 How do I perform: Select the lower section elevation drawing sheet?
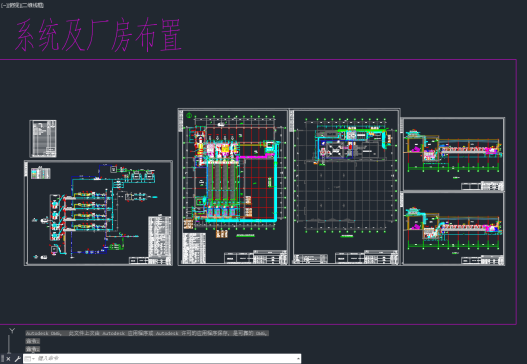[453, 229]
